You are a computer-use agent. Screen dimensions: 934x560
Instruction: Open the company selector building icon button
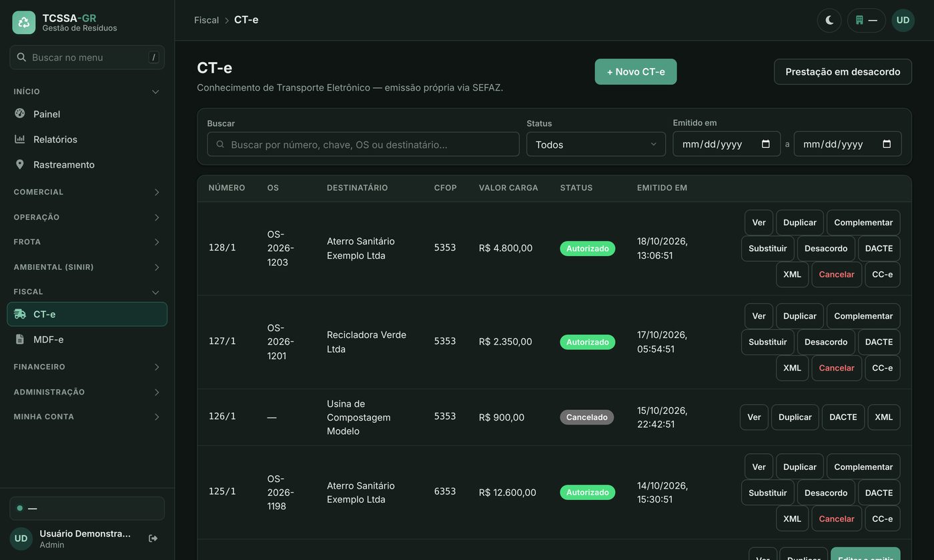point(866,20)
